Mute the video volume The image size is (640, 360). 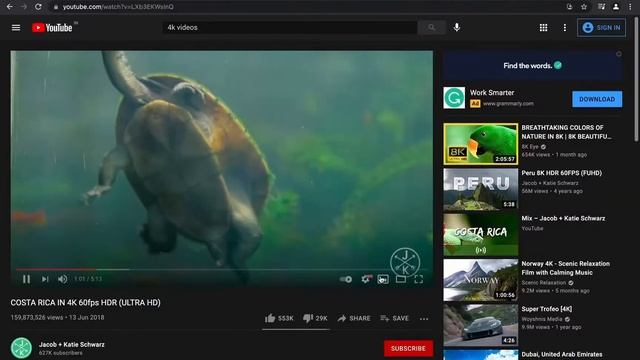pyautogui.click(x=62, y=279)
